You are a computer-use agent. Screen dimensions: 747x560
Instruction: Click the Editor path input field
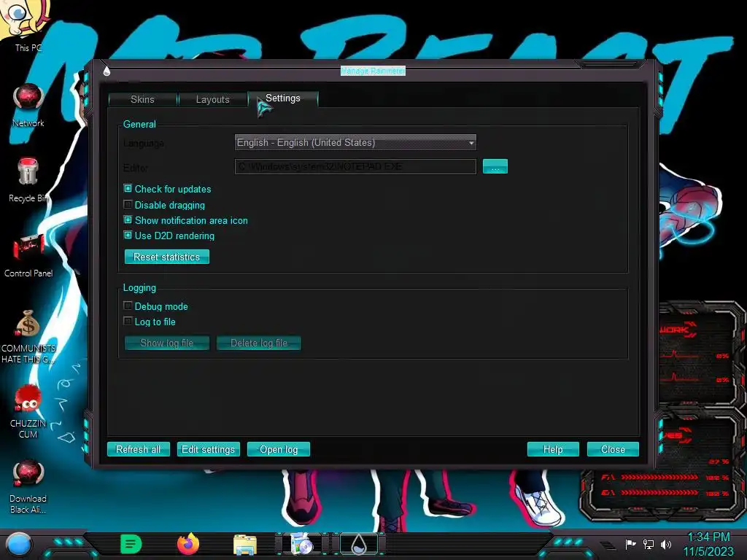(355, 167)
